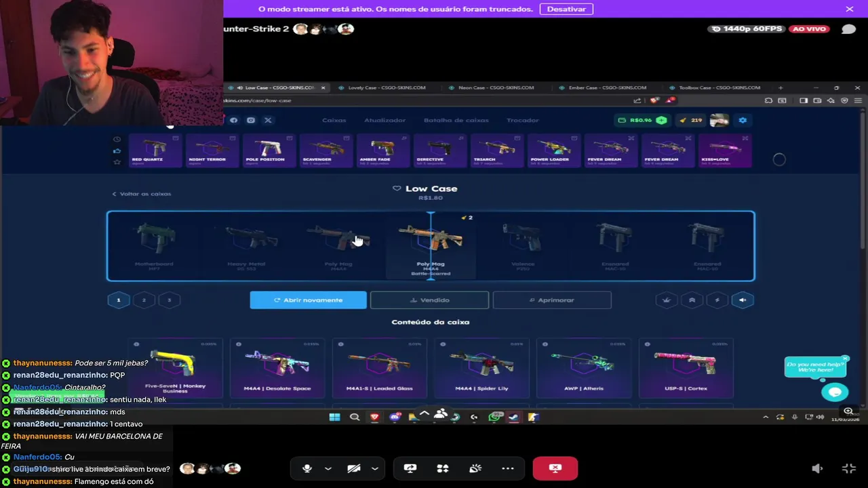Show info for Five-SeveN Monkey Business
Image resolution: width=868 pixels, height=488 pixels.
point(136,344)
